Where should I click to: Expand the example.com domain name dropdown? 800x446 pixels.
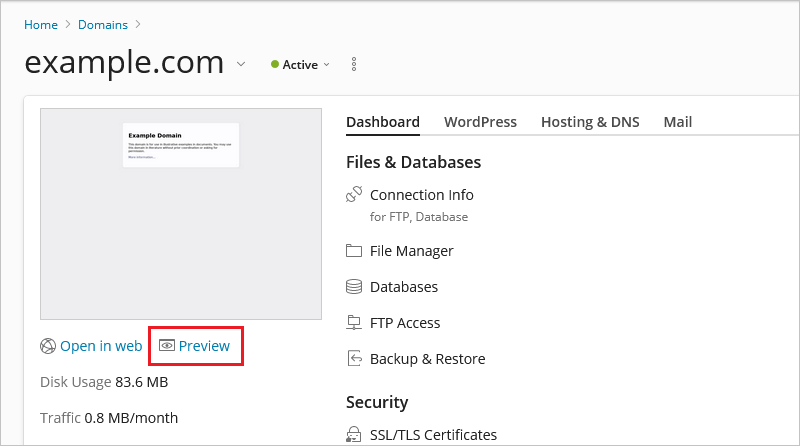(x=240, y=65)
